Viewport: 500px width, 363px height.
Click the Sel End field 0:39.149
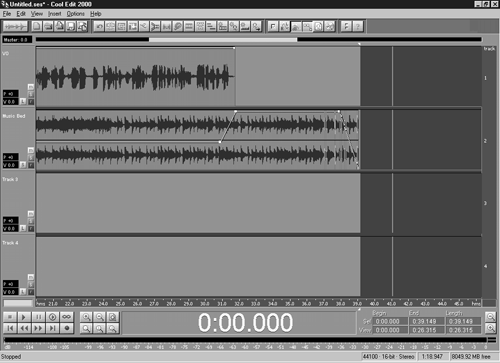pyautogui.click(x=427, y=321)
